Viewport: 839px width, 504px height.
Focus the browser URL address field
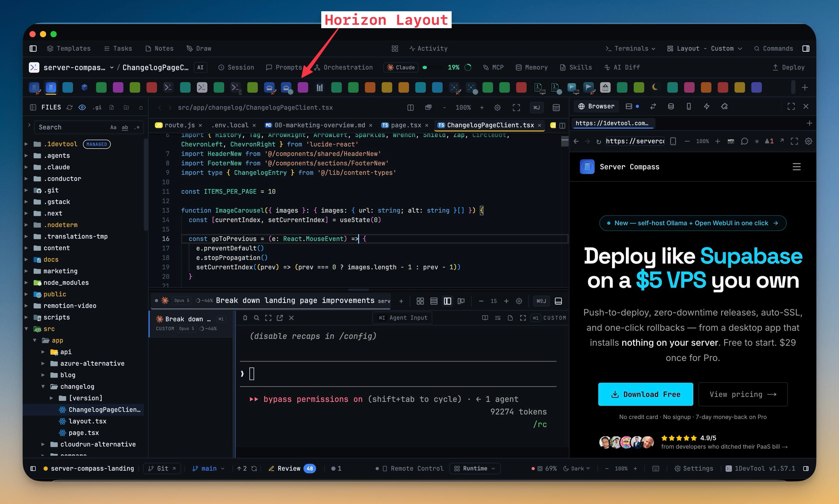point(635,141)
